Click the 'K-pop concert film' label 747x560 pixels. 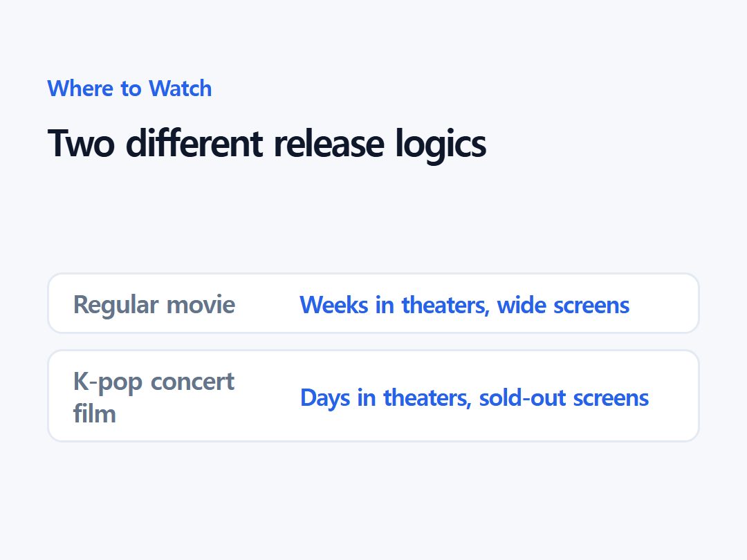[x=154, y=397]
